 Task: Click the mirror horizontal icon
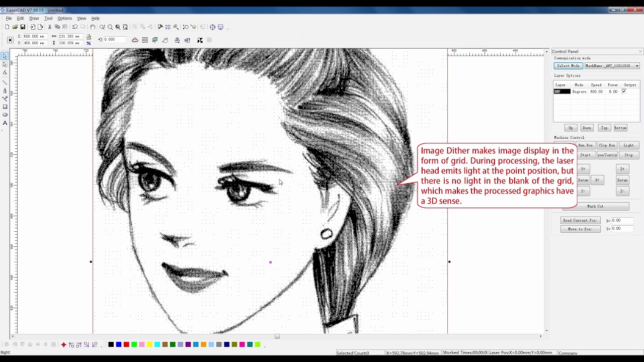pyautogui.click(x=177, y=40)
